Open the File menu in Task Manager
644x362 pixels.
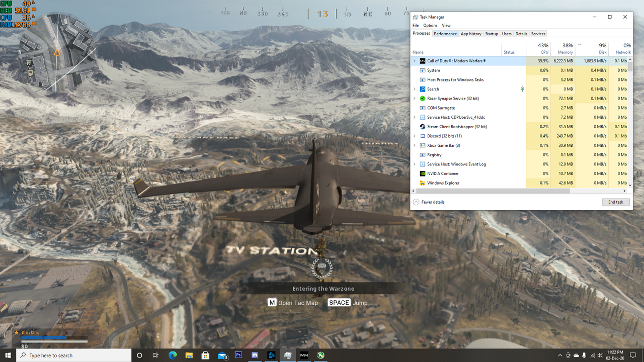pyautogui.click(x=416, y=26)
